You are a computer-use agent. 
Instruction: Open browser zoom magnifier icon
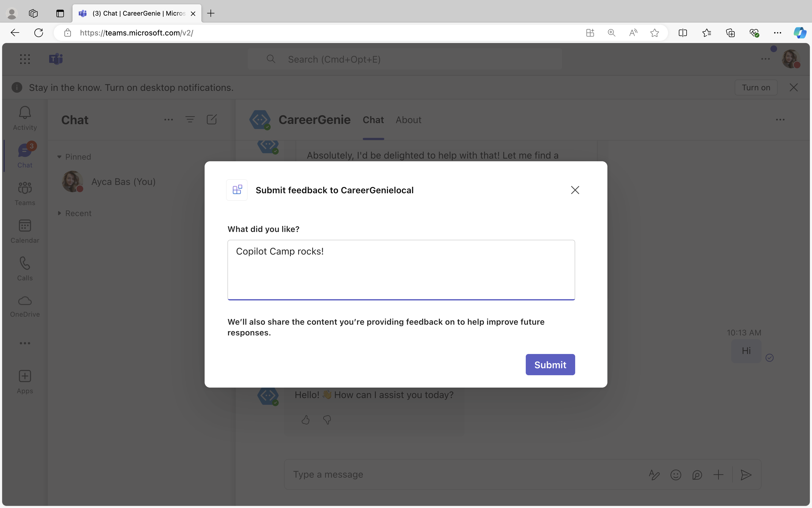tap(611, 33)
